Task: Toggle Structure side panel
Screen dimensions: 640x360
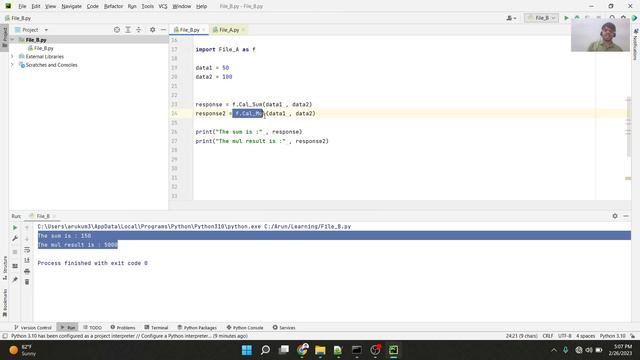Action: 5,267
